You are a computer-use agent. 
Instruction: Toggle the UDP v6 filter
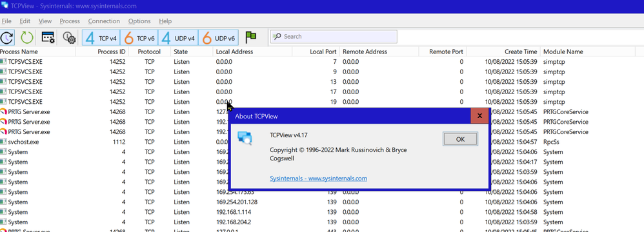pos(219,38)
